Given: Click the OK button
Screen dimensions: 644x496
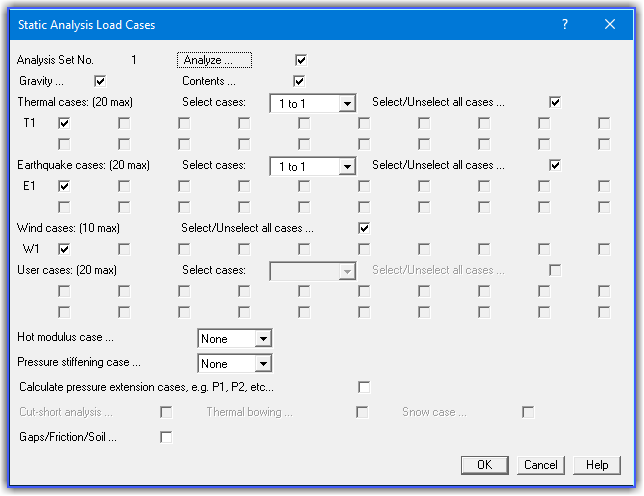Looking at the screenshot, I should [485, 465].
